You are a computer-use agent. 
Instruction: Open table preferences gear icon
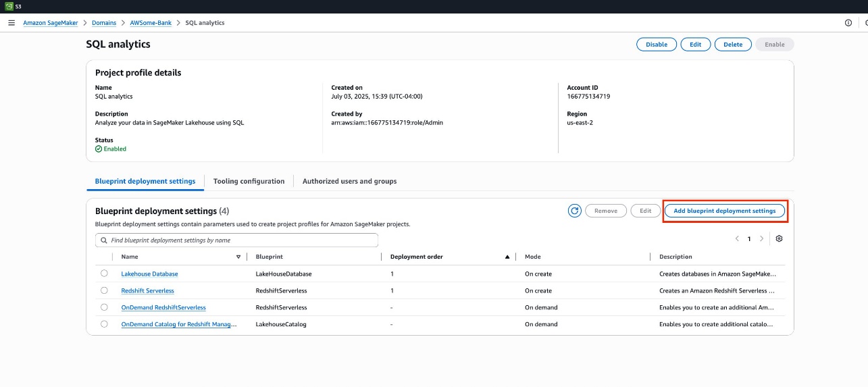779,238
